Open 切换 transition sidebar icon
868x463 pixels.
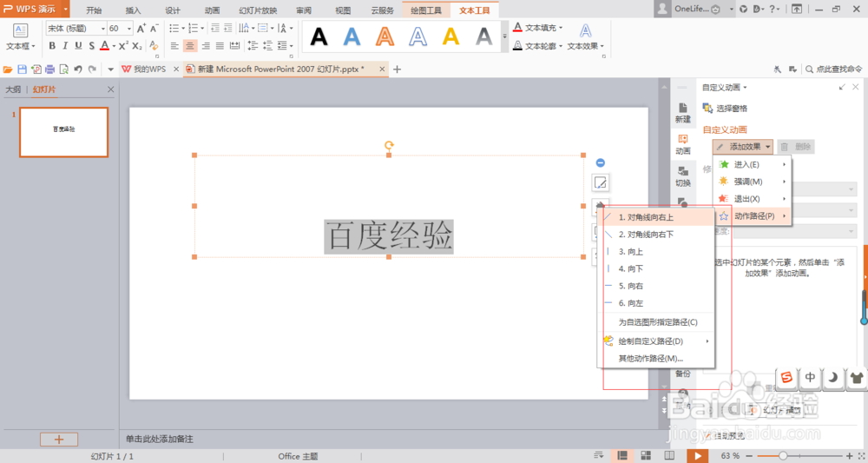point(682,176)
